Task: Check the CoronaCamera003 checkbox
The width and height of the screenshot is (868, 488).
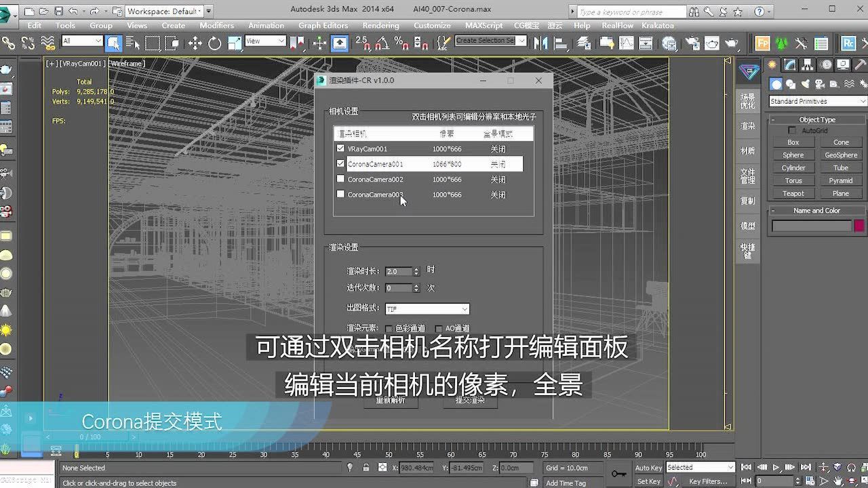Action: pyautogui.click(x=340, y=194)
